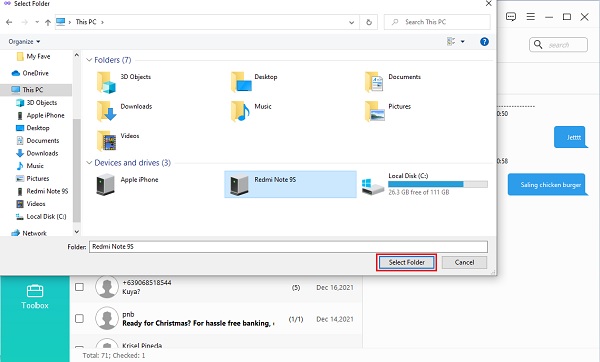The width and height of the screenshot is (600, 362).
Task: Open Local Disk (C:) in navigation tree
Action: (x=41, y=217)
